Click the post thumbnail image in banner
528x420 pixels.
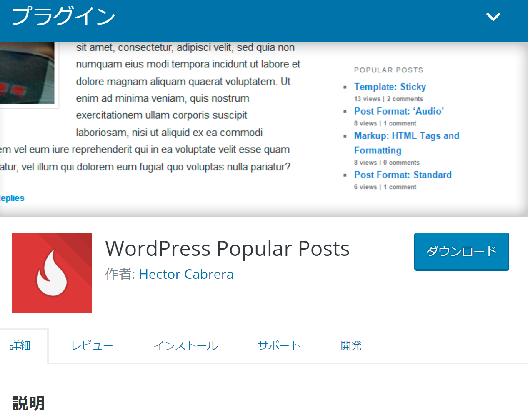27,73
